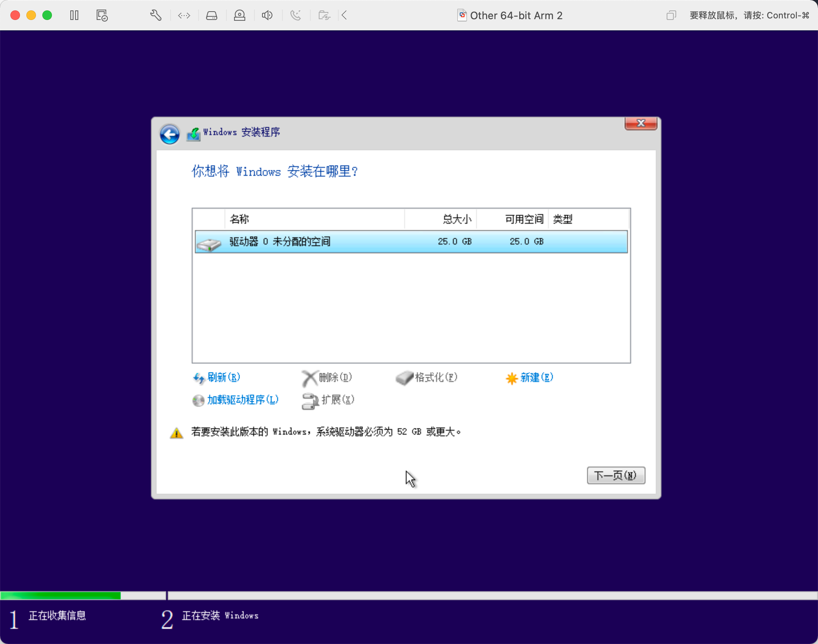Image resolution: width=818 pixels, height=644 pixels.
Task: Click the 总大小 column header
Action: [x=441, y=219]
